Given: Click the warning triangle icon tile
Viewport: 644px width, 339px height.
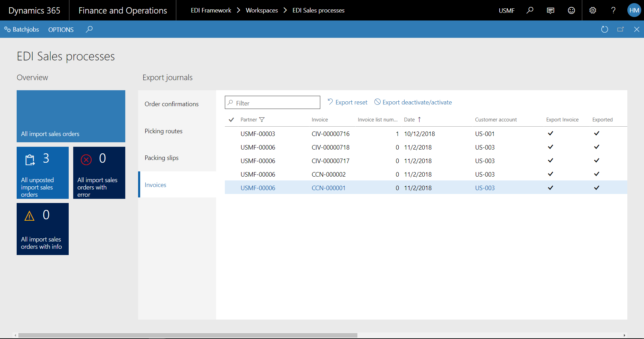Looking at the screenshot, I should click(29, 216).
